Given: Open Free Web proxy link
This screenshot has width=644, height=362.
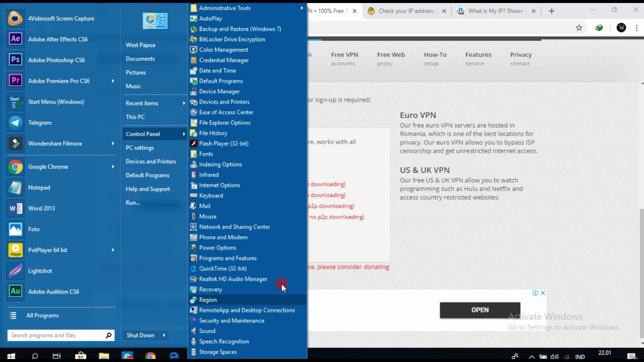Looking at the screenshot, I should (x=391, y=59).
